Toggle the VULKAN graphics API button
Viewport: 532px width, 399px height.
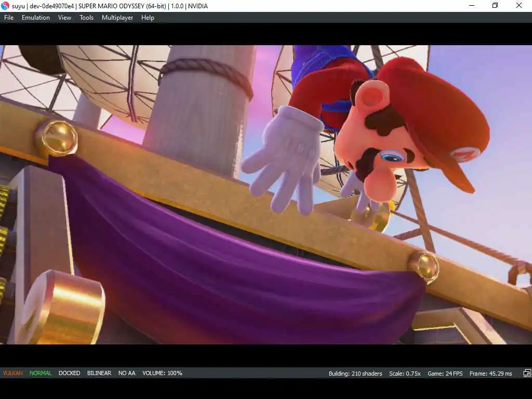click(x=13, y=373)
